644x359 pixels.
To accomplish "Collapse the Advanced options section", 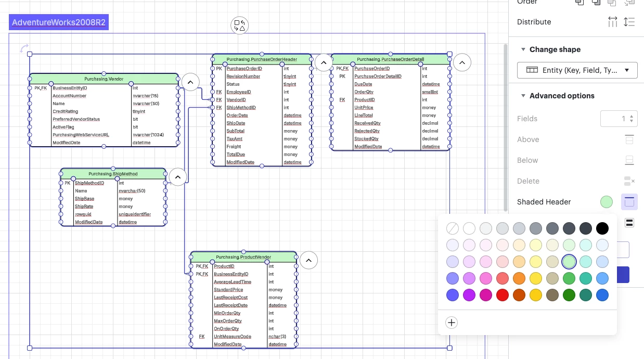I will [523, 96].
